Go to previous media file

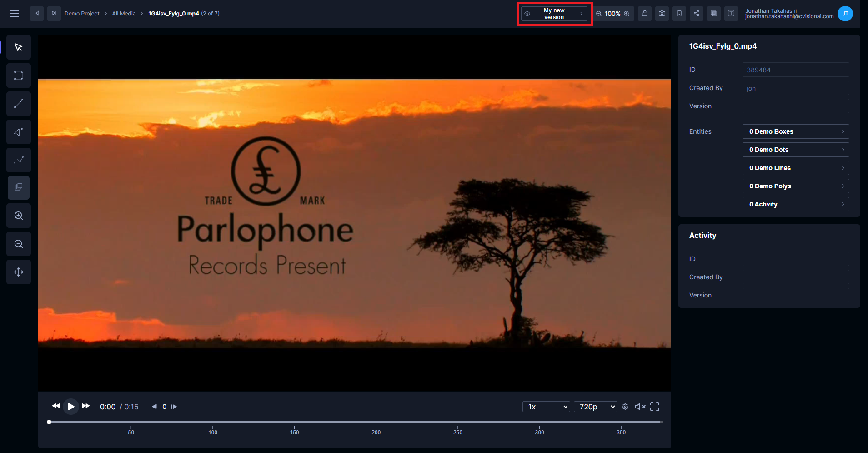[x=37, y=14]
